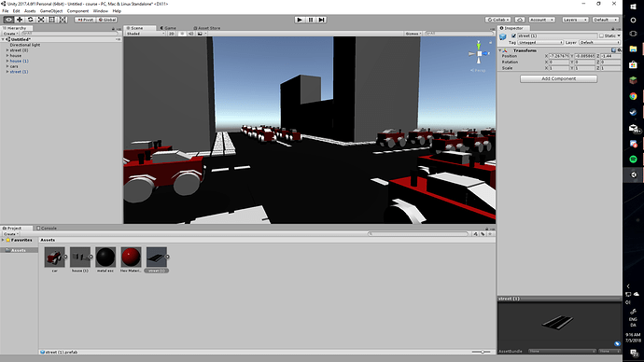Open the File menu

coord(6,11)
